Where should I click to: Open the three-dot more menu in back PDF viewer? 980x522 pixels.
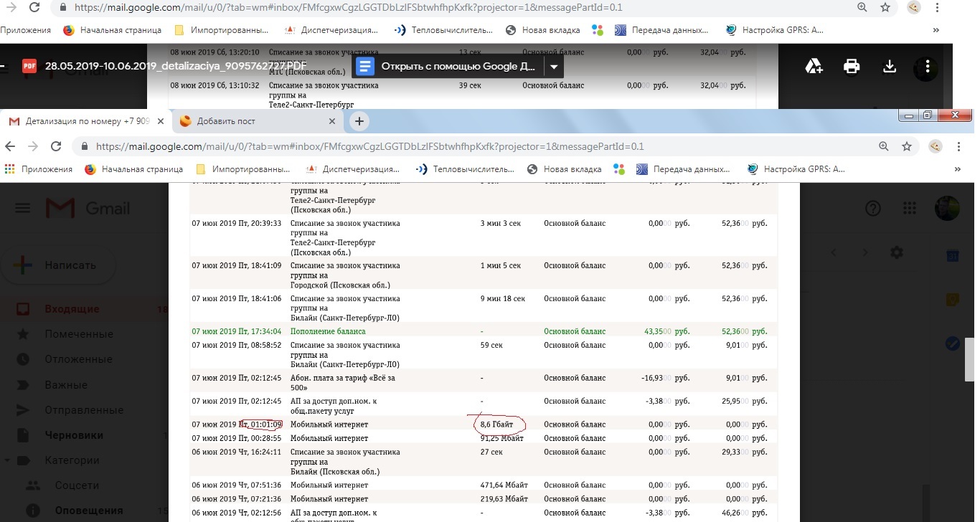pos(928,67)
